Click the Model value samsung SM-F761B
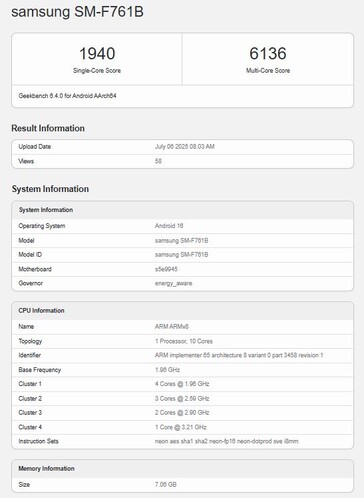 click(181, 241)
